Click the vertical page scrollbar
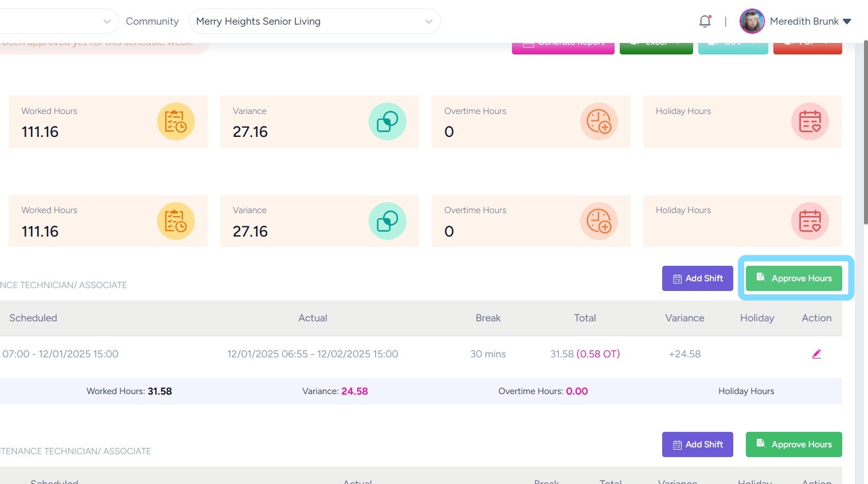The image size is (868, 484). (865, 132)
